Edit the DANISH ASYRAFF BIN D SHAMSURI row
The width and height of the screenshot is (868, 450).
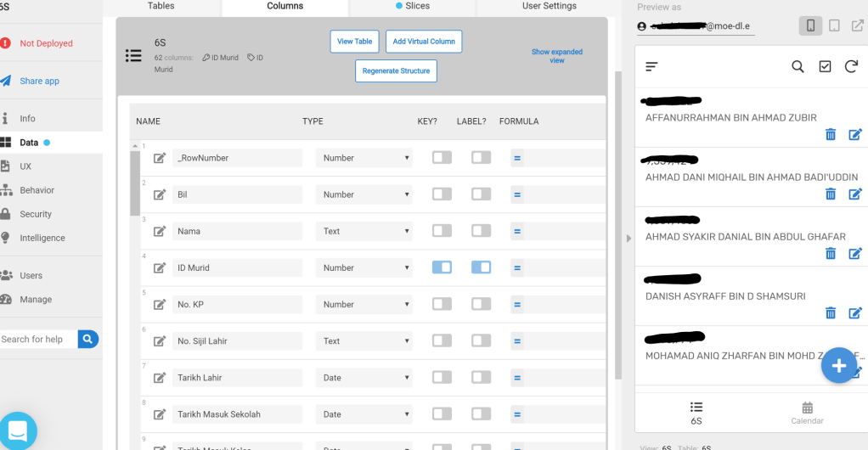(x=855, y=312)
